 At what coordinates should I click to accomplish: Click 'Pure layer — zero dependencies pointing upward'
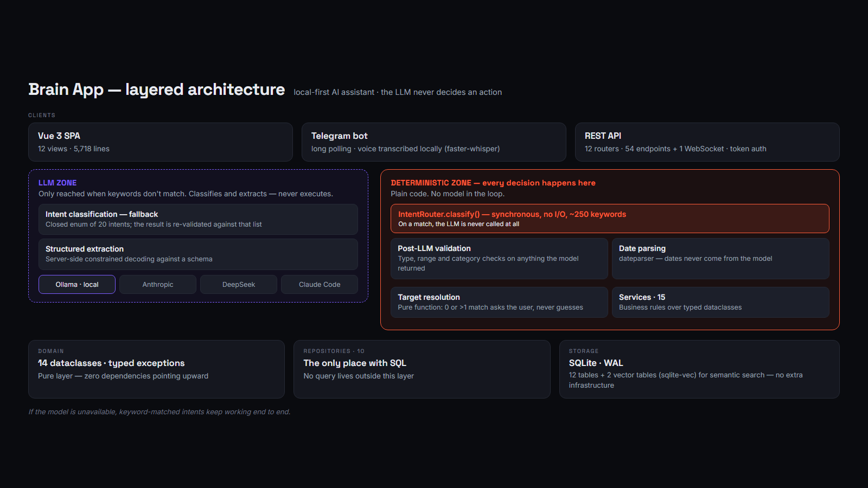(123, 376)
